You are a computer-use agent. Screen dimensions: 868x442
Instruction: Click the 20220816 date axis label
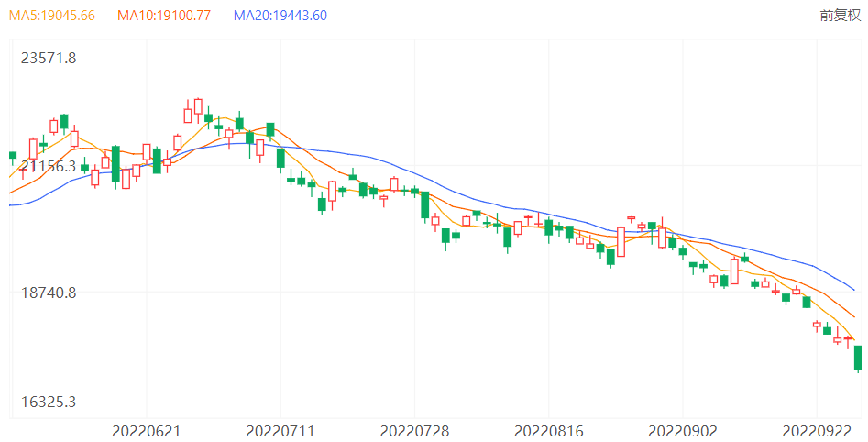[549, 431]
